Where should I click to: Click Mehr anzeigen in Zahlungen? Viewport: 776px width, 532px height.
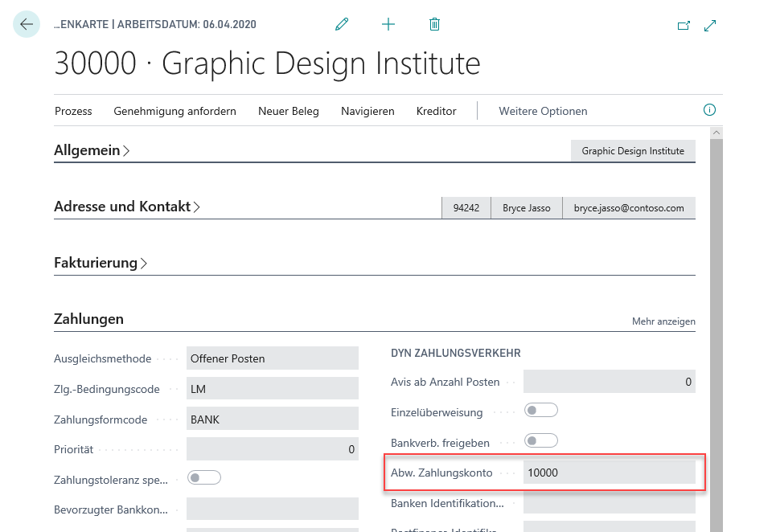tap(663, 321)
